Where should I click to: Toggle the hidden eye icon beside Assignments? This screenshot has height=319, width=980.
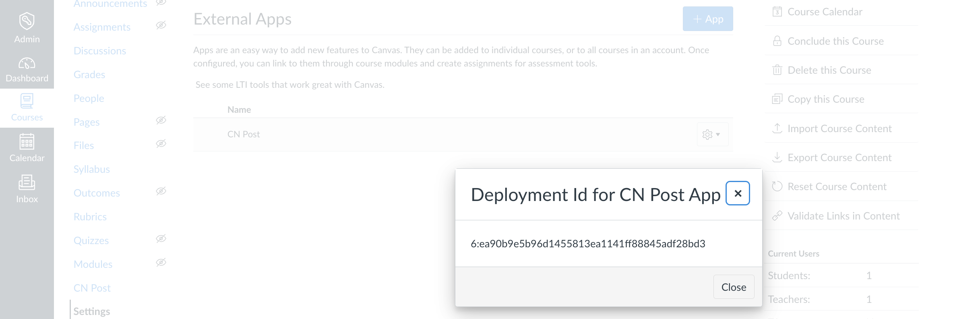point(161,25)
